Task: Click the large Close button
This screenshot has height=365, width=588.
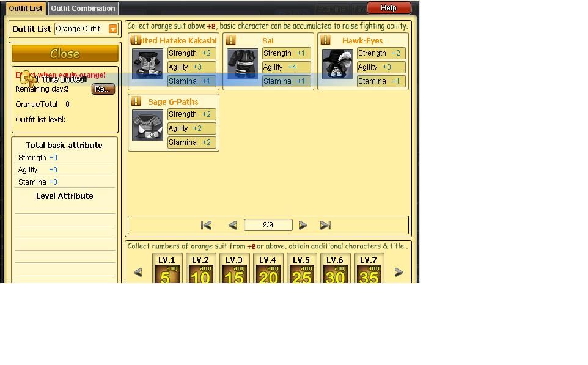Action: pos(65,53)
